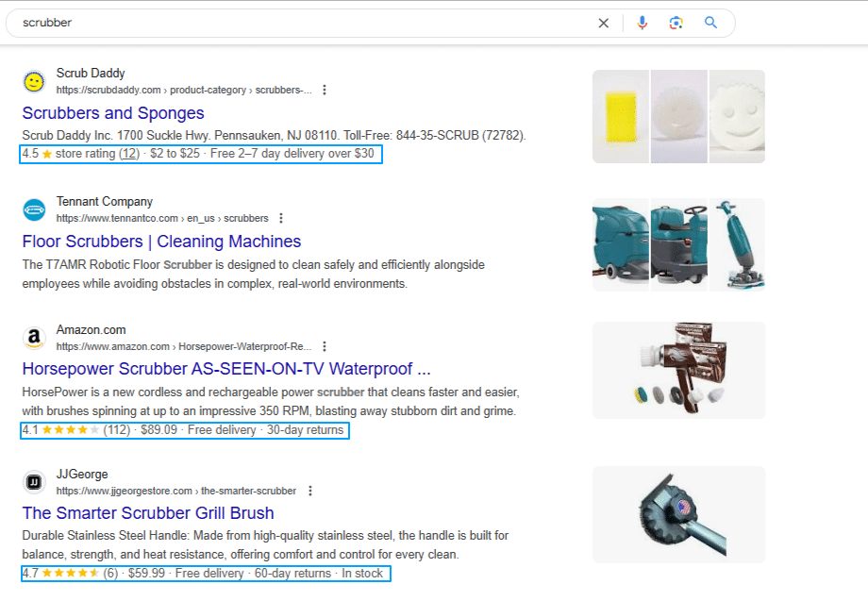The width and height of the screenshot is (868, 601).
Task: Click the Amazon.com site favicon
Action: tap(34, 338)
